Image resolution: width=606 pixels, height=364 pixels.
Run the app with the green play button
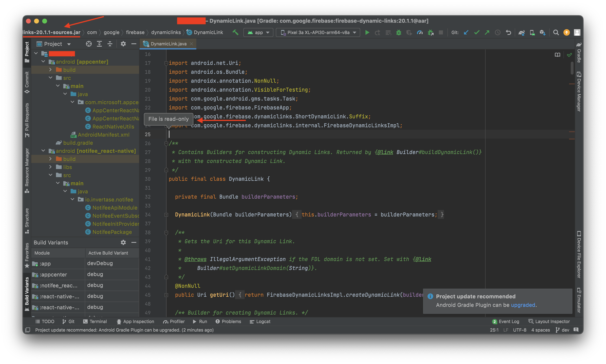coord(367,32)
